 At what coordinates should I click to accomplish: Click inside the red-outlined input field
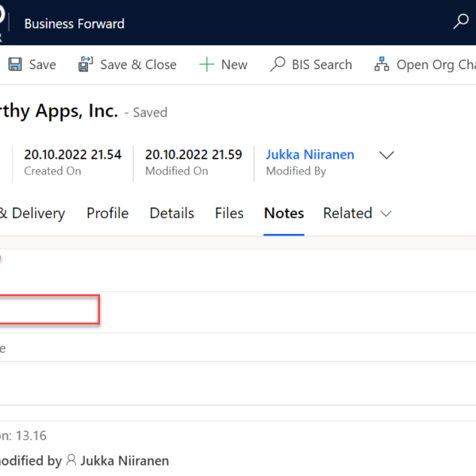click(x=48, y=309)
